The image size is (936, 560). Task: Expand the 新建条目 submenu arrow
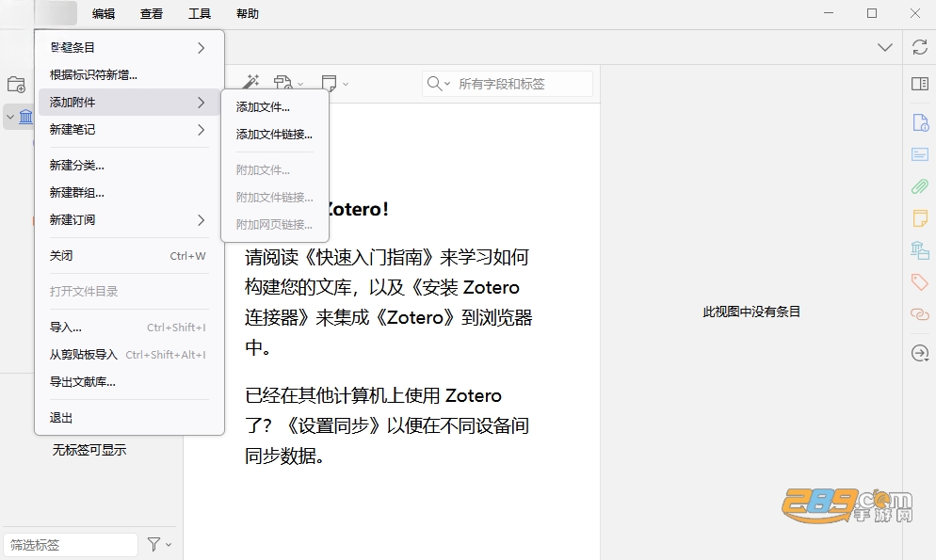pyautogui.click(x=202, y=48)
